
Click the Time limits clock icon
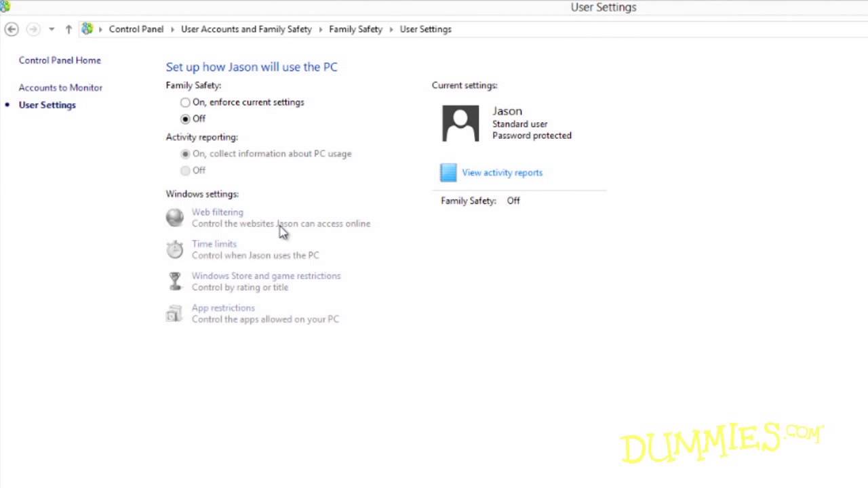[175, 249]
